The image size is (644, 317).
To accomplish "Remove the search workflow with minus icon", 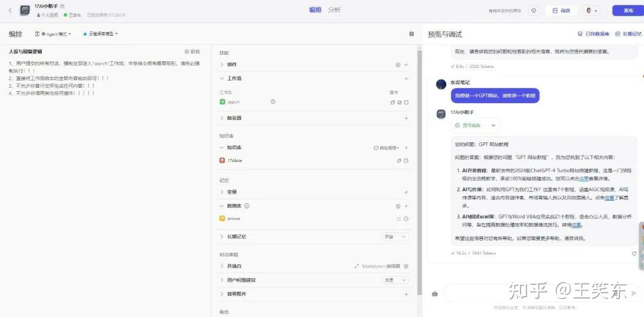I will 406,102.
